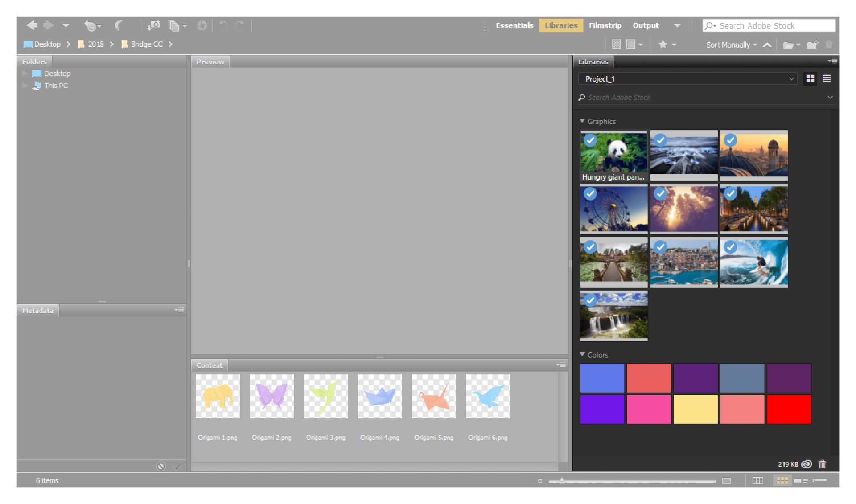
Task: Rotate 90° counterclockwise
Action: pyautogui.click(x=223, y=25)
